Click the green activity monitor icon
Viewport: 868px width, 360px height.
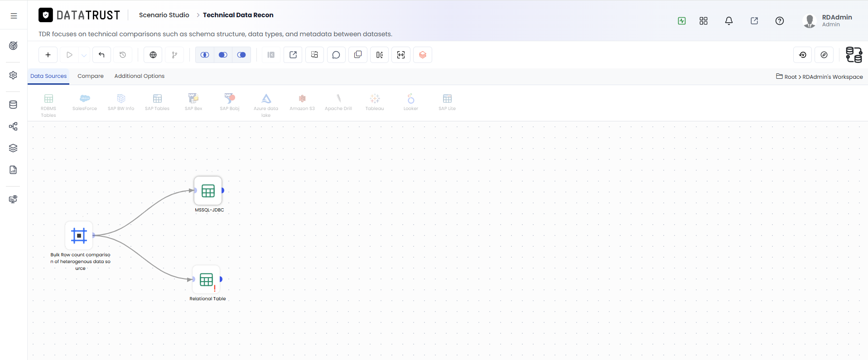pyautogui.click(x=682, y=21)
